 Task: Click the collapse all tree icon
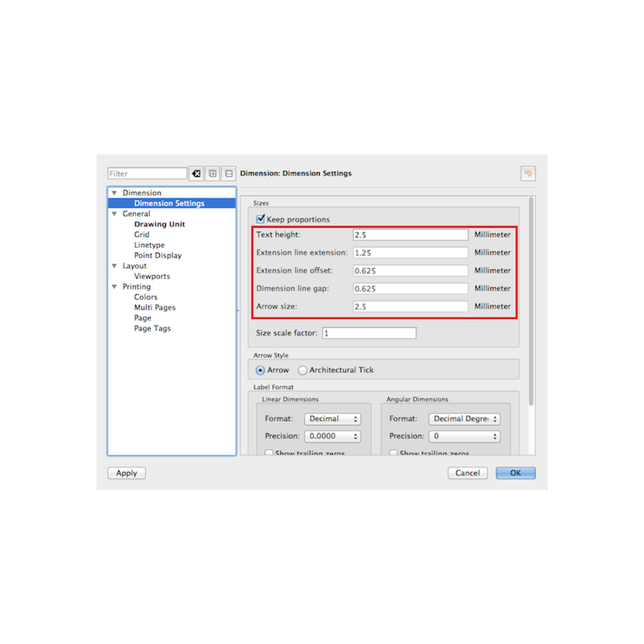point(229,174)
